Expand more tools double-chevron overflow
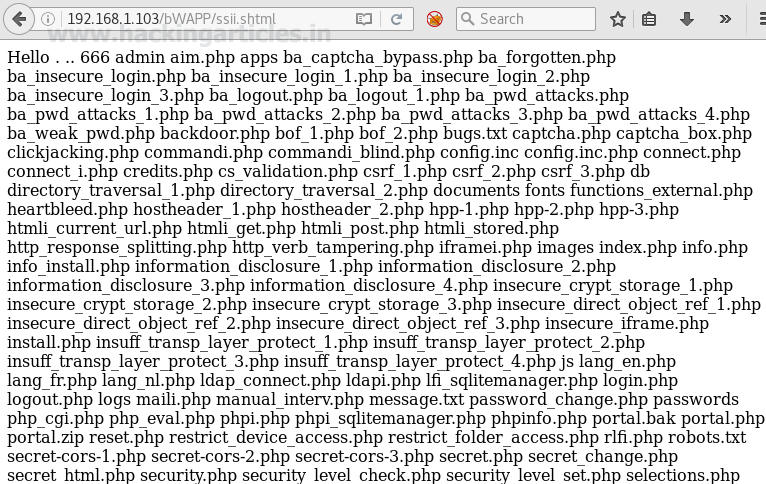 click(725, 19)
